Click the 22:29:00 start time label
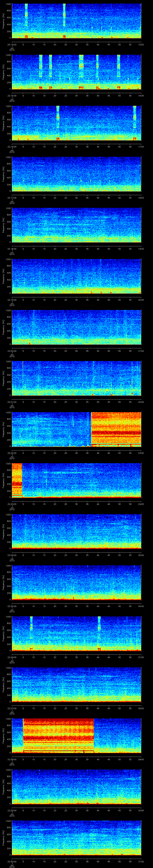The height and width of the screenshot is (868, 153). 12,810
